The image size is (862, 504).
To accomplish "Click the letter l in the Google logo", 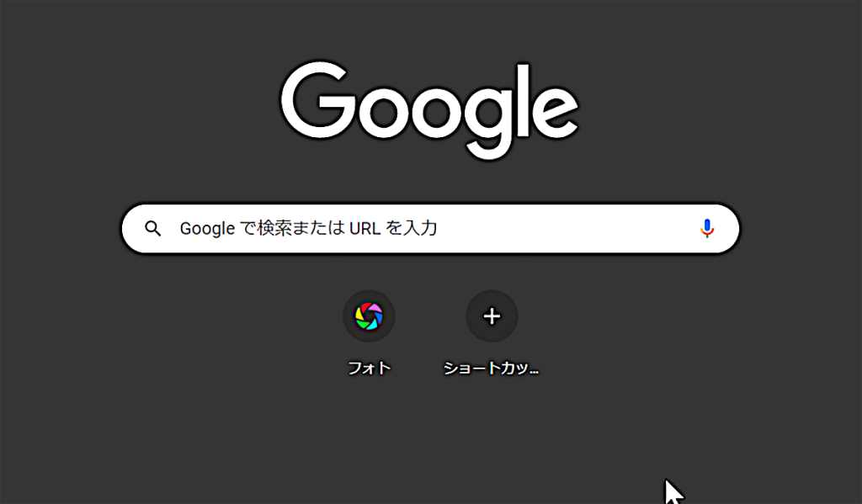I will click(x=523, y=101).
